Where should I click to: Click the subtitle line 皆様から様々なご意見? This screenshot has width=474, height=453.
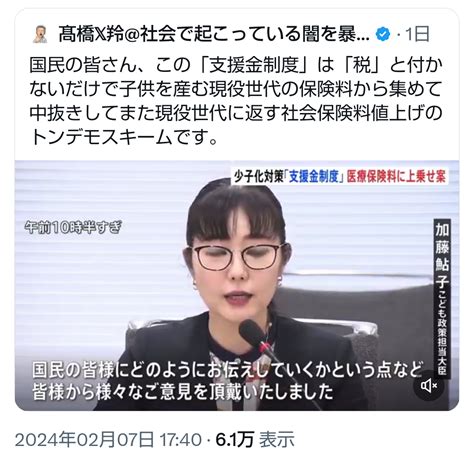pos(183,391)
